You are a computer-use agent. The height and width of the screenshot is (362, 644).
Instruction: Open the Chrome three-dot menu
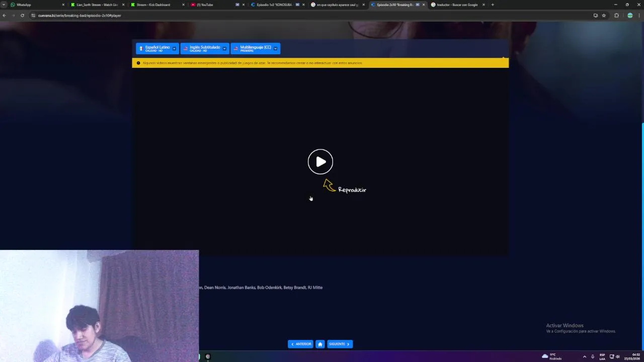tap(639, 15)
